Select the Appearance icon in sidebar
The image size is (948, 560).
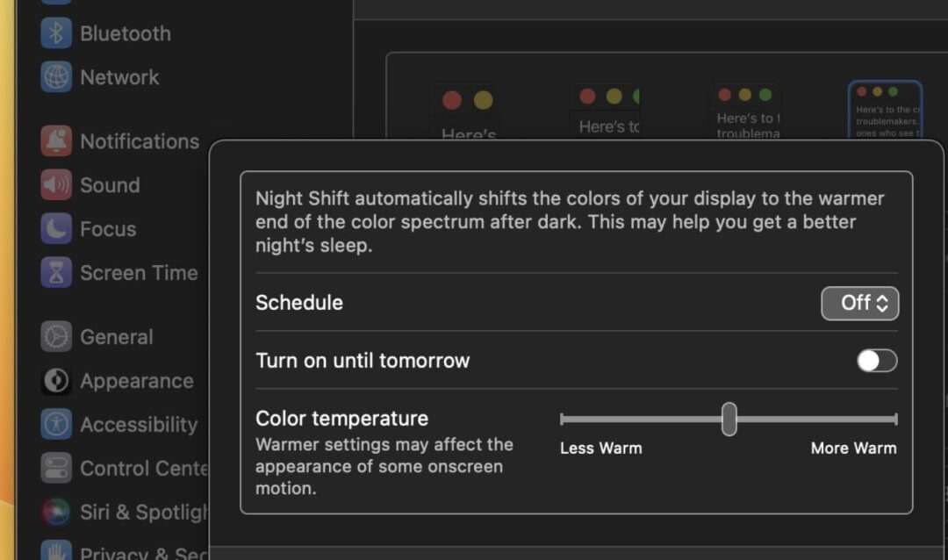pyautogui.click(x=56, y=381)
